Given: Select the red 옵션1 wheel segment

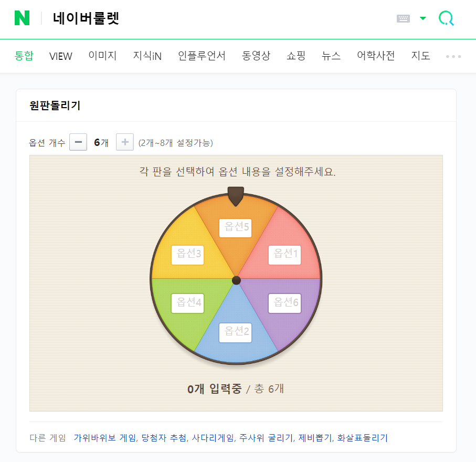Looking at the screenshot, I should 284,255.
